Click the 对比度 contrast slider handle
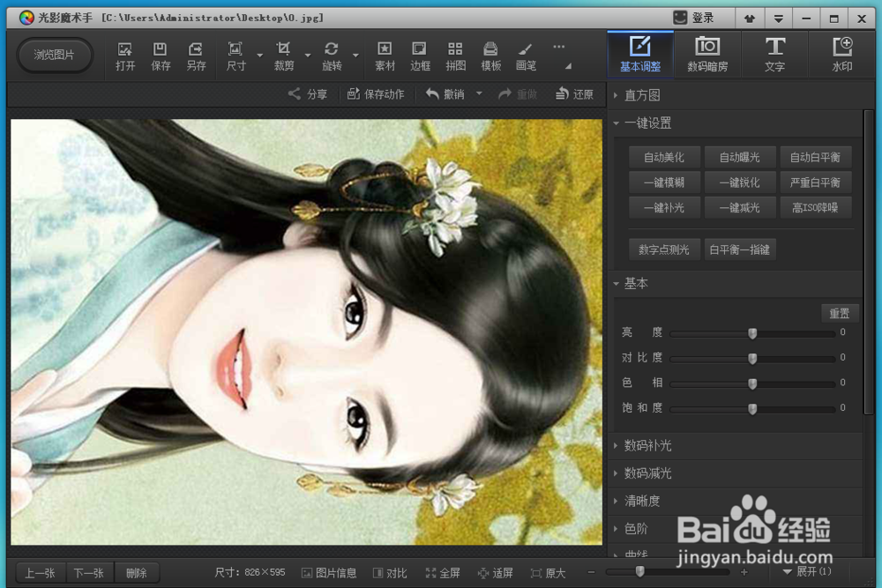The height and width of the screenshot is (588, 882). click(752, 358)
